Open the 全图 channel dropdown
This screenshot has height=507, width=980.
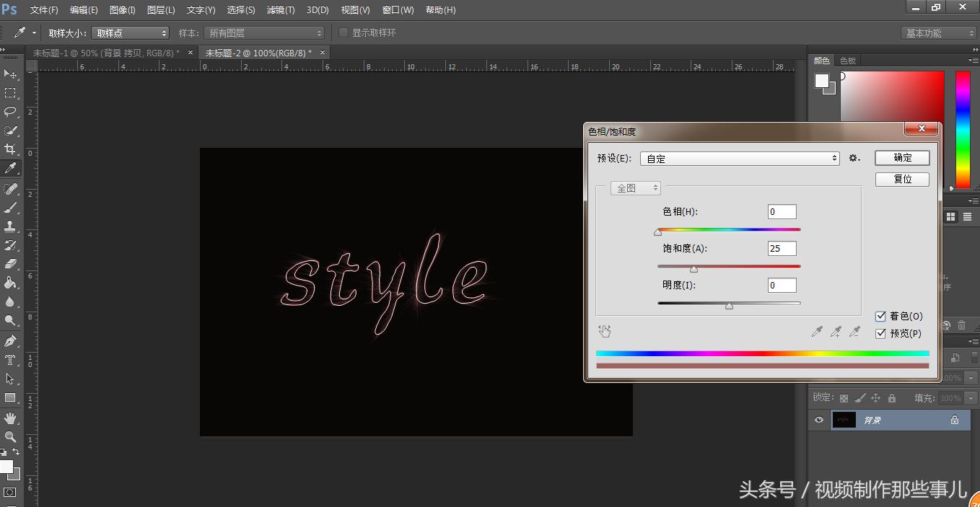click(x=635, y=187)
